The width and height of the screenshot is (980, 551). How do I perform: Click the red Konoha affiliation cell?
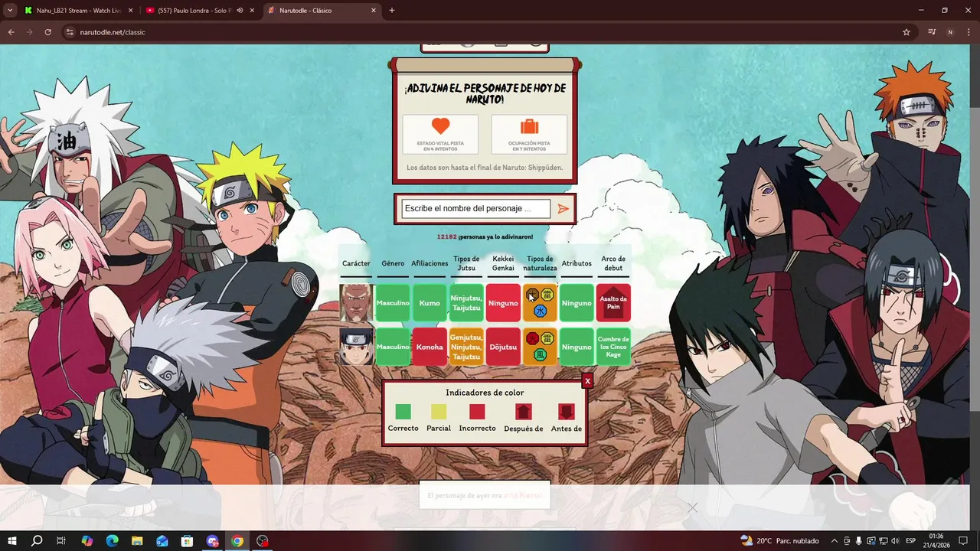pos(430,347)
